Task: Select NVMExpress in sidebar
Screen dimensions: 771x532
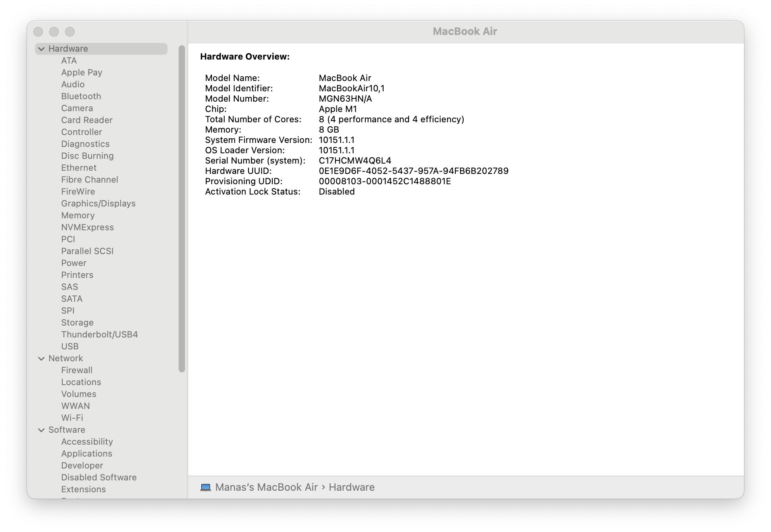Action: 87,227
